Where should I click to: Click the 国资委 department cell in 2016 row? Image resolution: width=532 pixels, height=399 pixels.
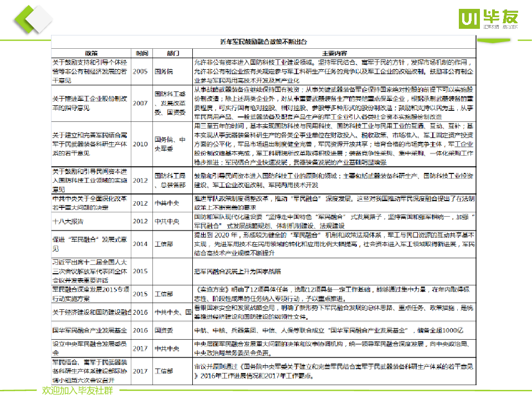pos(163,330)
